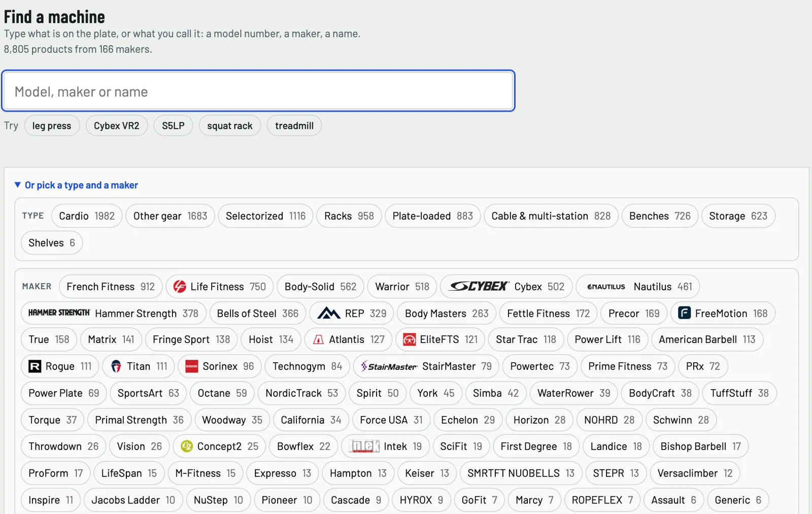Filter by Benches type
The width and height of the screenshot is (812, 514).
pyautogui.click(x=660, y=216)
